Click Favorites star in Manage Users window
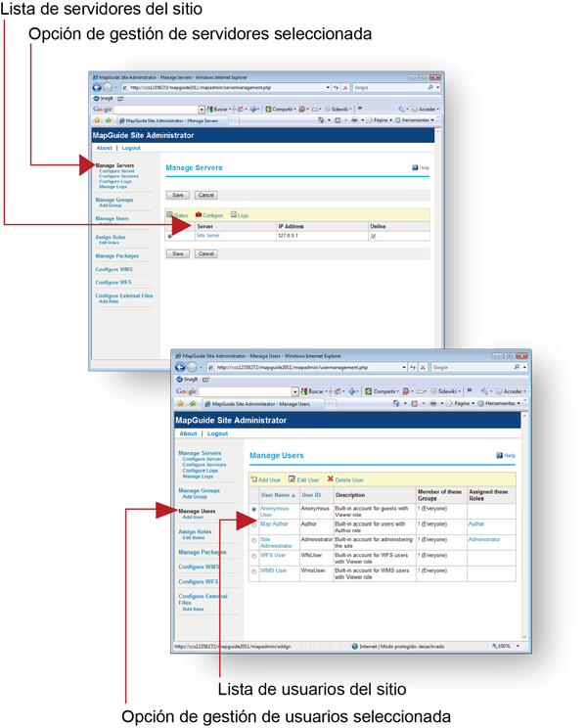The height and width of the screenshot is (728, 587). tap(181, 403)
